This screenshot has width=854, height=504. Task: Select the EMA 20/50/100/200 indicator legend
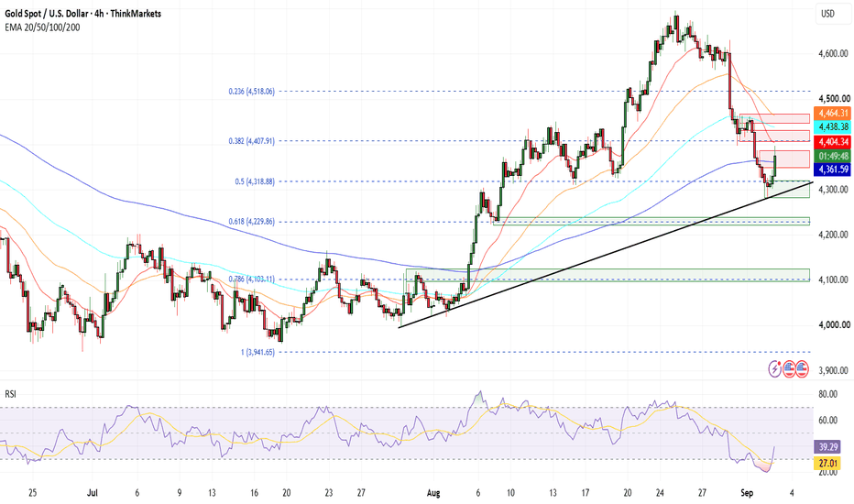[42, 27]
